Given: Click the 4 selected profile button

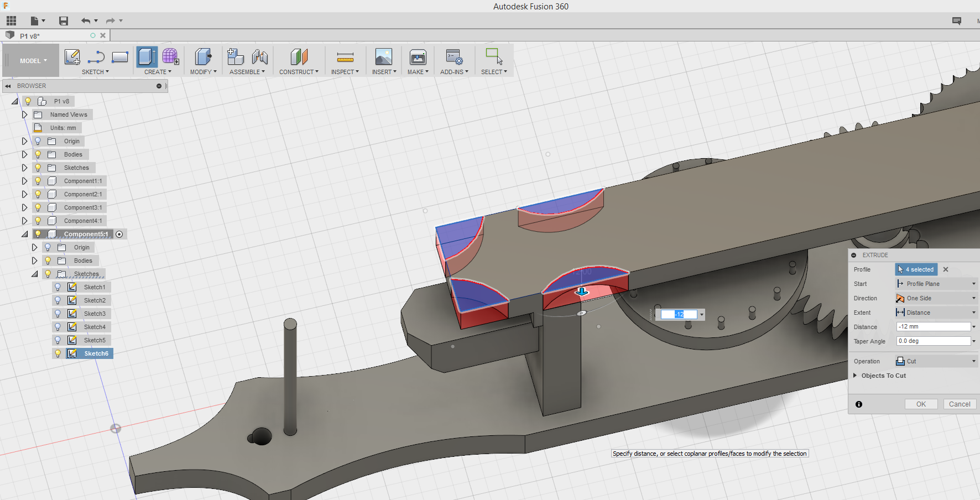Looking at the screenshot, I should tap(916, 269).
